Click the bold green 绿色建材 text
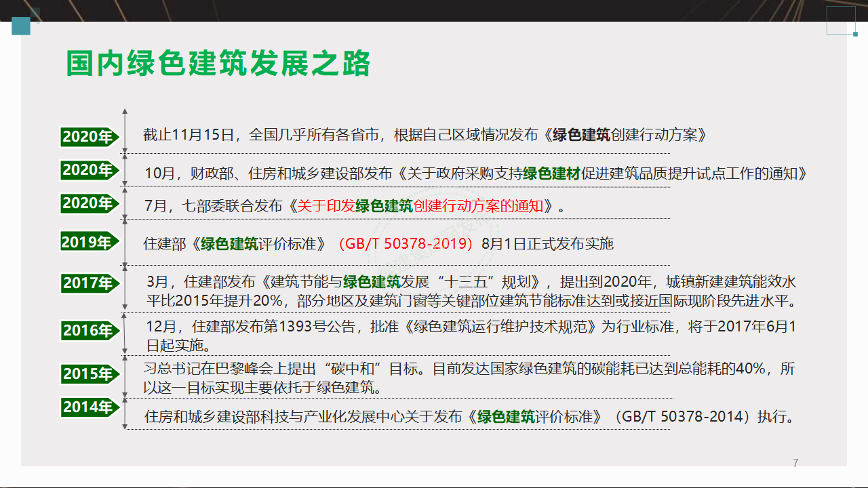 point(551,173)
